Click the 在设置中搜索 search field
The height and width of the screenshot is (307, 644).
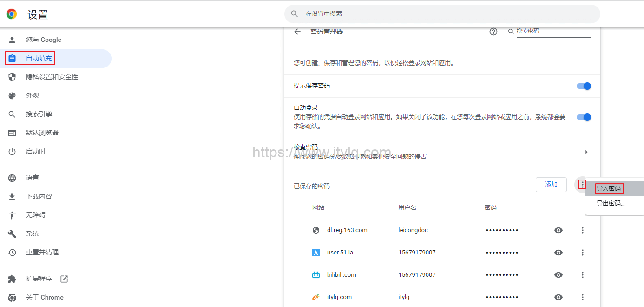[x=441, y=14]
